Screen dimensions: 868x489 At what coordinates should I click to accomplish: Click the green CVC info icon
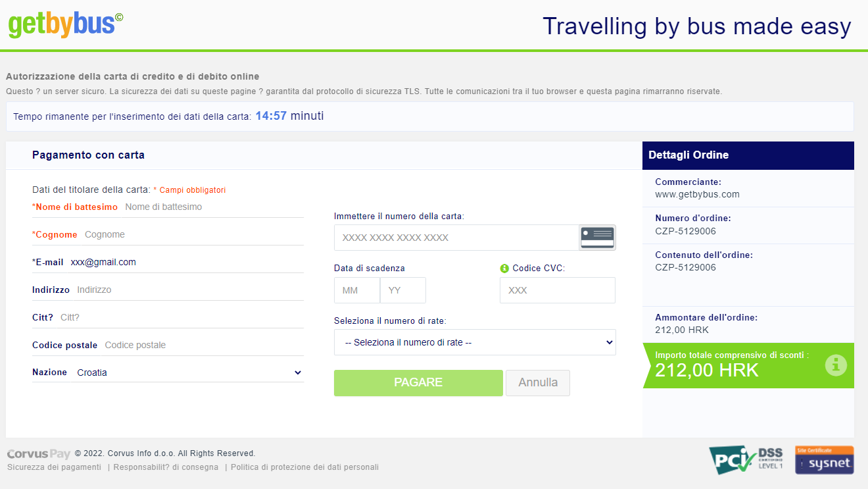[504, 268]
